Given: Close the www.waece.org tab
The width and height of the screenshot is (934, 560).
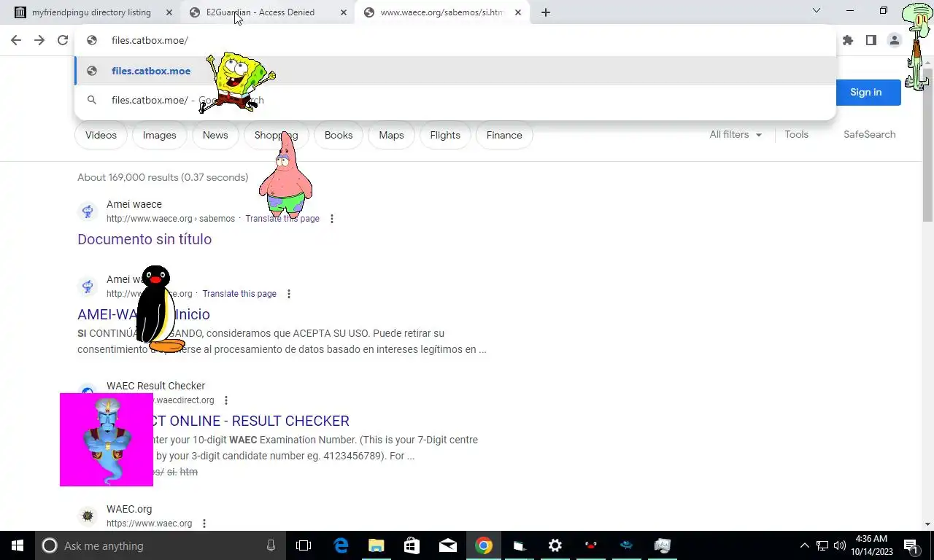Looking at the screenshot, I should click(518, 12).
